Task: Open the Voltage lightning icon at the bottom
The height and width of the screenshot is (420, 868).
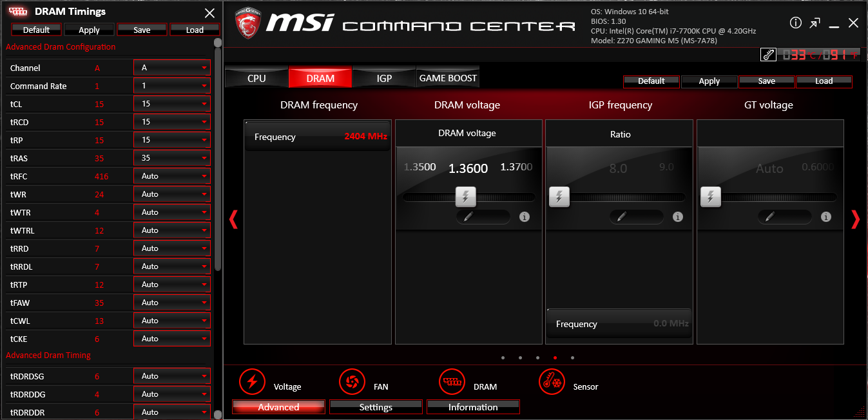Action: 252,381
